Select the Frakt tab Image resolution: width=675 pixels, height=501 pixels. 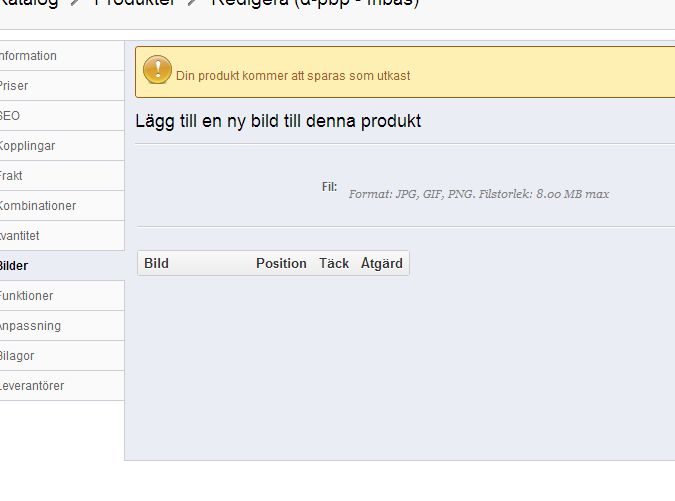12,176
